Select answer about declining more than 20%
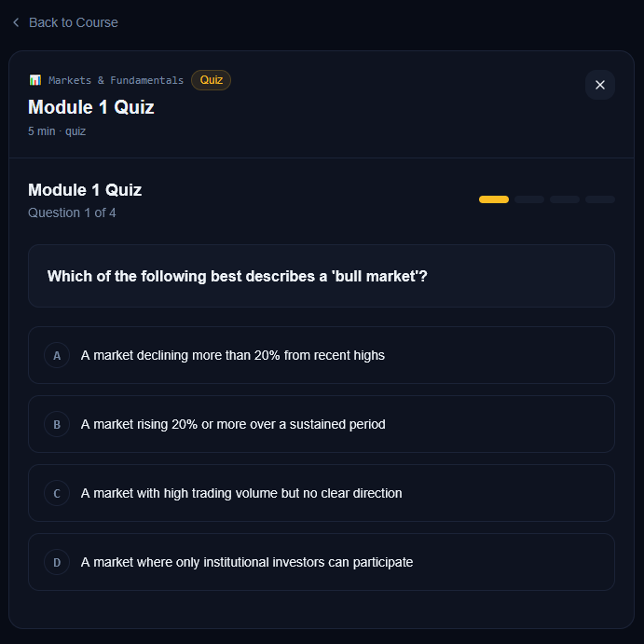The height and width of the screenshot is (644, 644). pos(233,355)
